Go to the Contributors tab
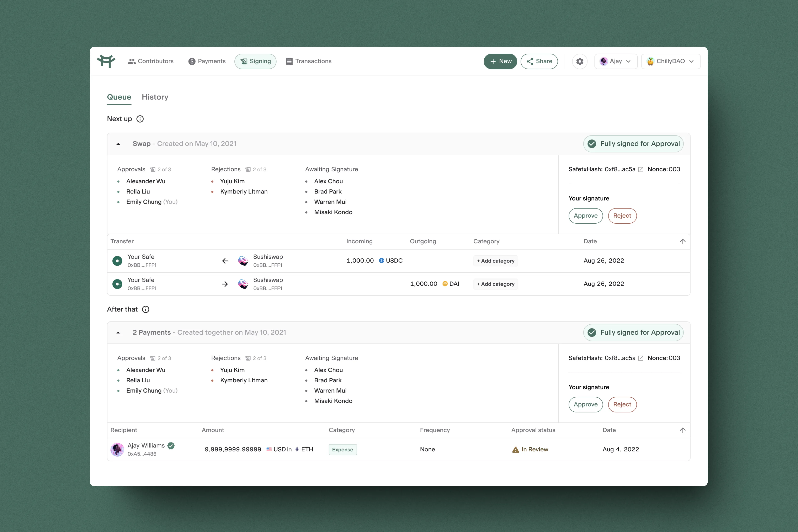The height and width of the screenshot is (532, 798). click(151, 61)
